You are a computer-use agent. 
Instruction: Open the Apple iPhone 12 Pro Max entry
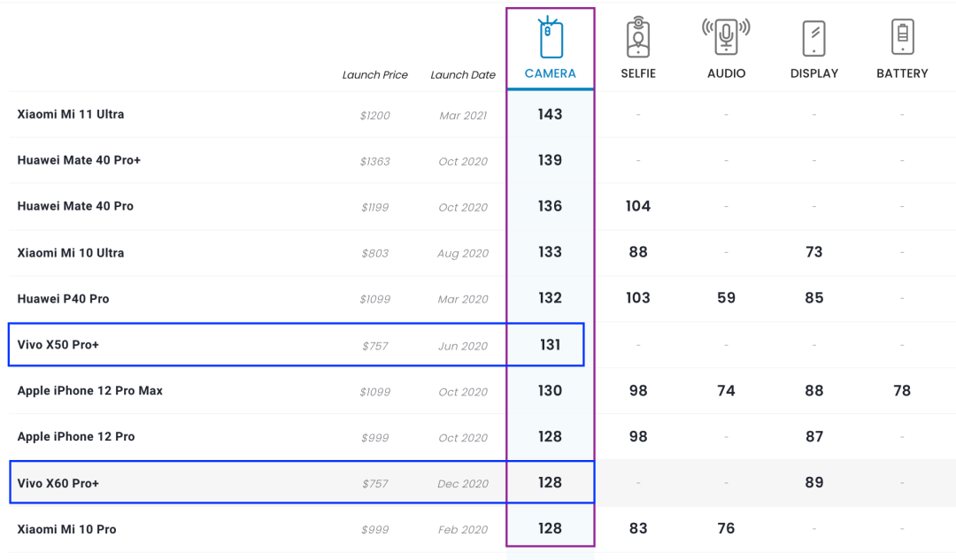tap(90, 390)
